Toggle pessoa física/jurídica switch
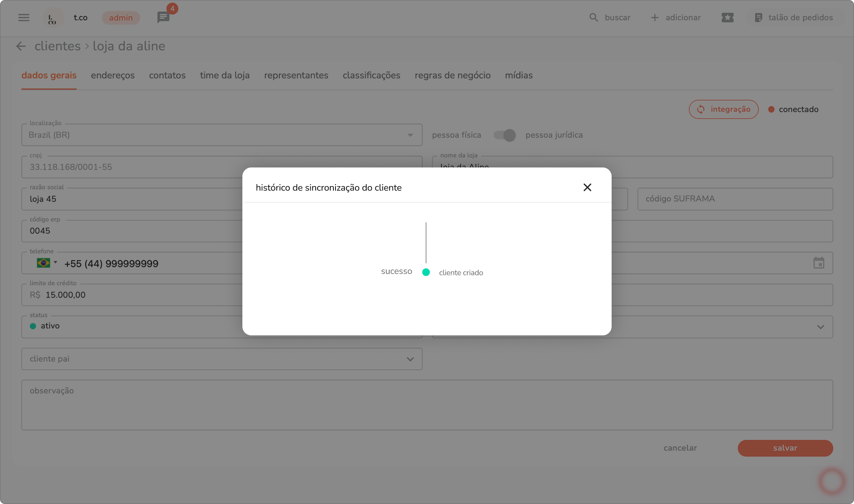This screenshot has width=854, height=504. tap(504, 135)
